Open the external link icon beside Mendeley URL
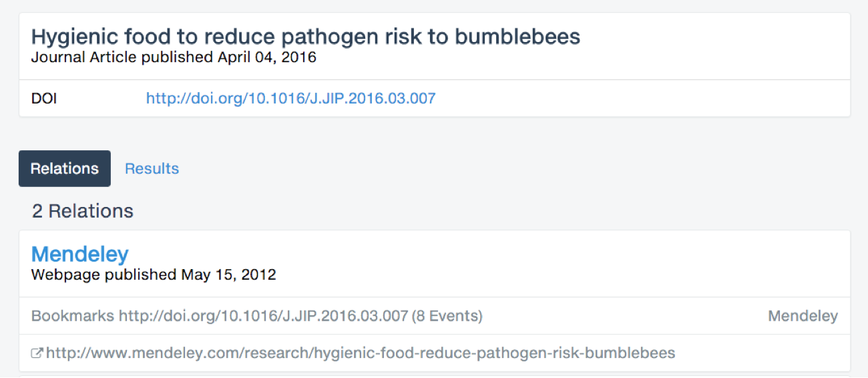The width and height of the screenshot is (868, 378). 37,353
